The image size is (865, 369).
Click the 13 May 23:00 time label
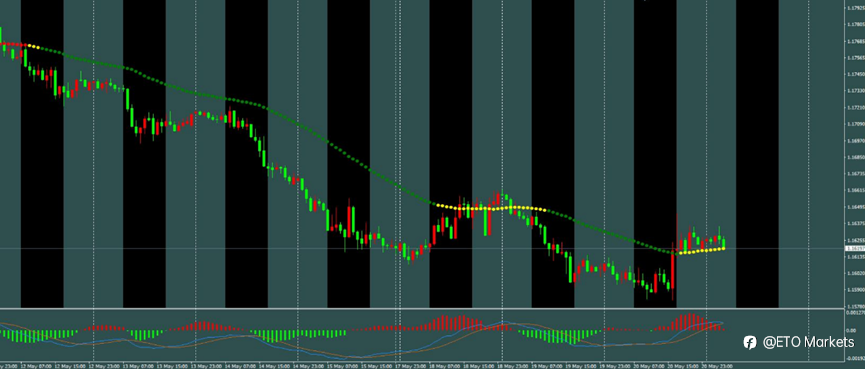pos(206,366)
